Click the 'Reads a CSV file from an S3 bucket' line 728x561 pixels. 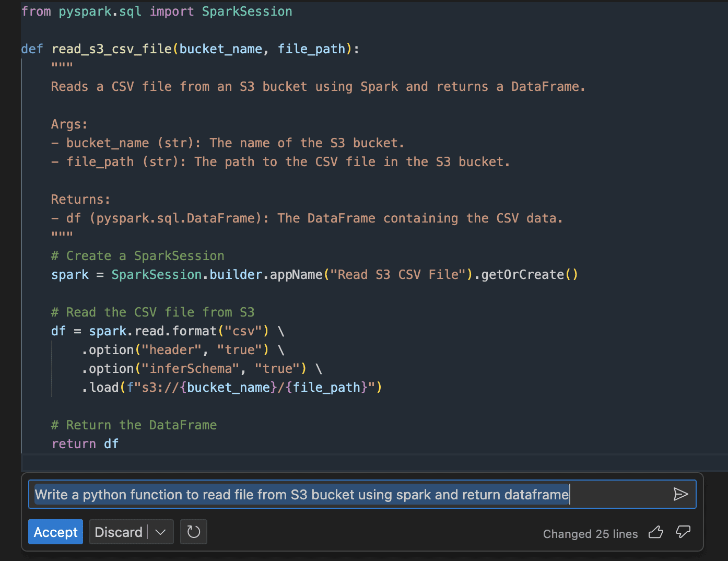coord(318,87)
